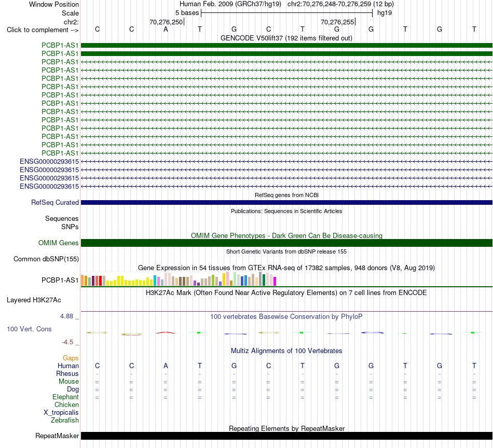
Task: Open 'Publications: Sequences in Scientific Articles' title
Action: click(x=286, y=211)
